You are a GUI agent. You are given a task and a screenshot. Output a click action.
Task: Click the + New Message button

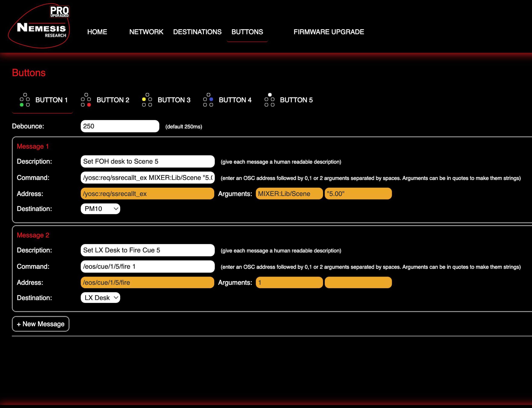41,324
